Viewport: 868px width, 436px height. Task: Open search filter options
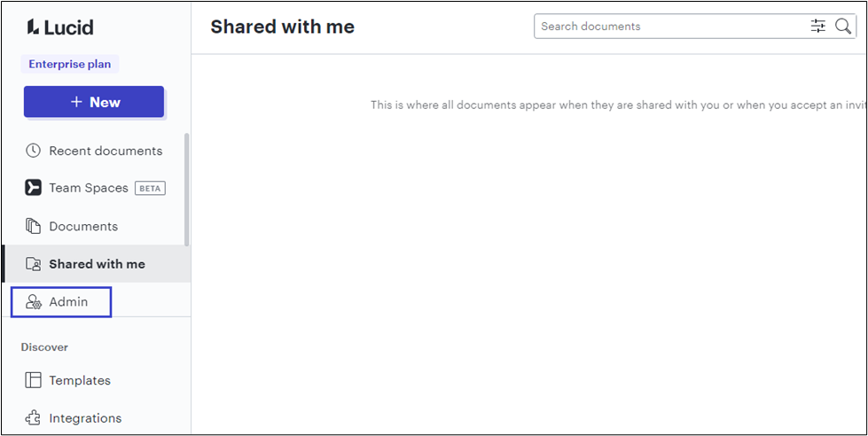pos(817,27)
